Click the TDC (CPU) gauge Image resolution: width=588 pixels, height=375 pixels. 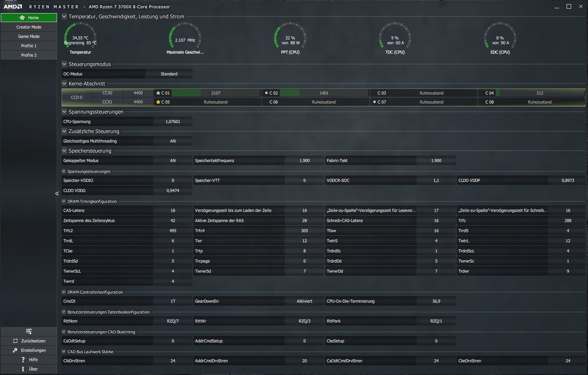click(x=395, y=38)
